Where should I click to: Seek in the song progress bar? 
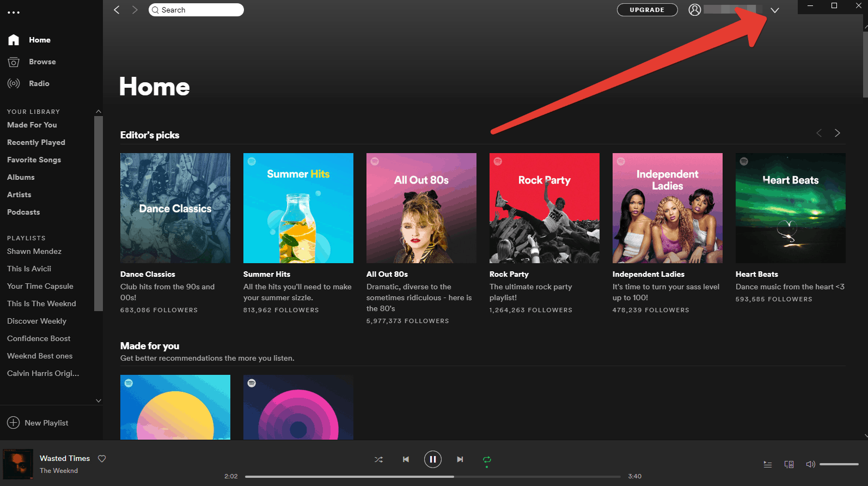click(433, 477)
